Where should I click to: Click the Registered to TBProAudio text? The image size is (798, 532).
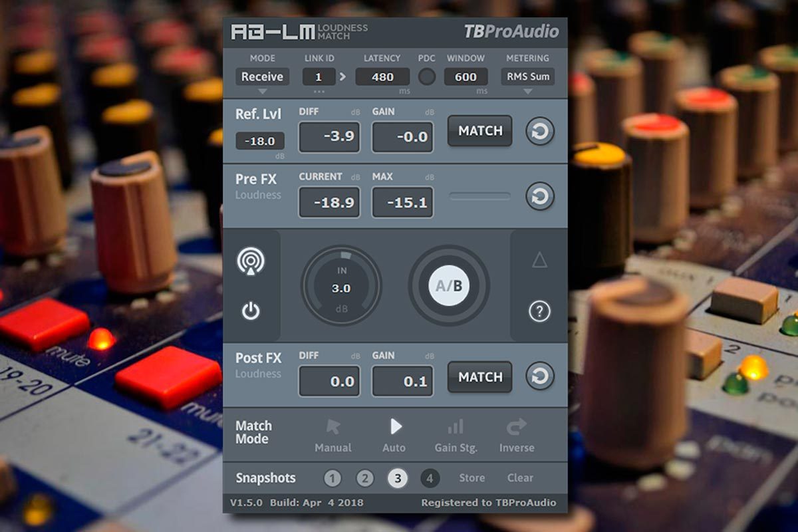489,502
